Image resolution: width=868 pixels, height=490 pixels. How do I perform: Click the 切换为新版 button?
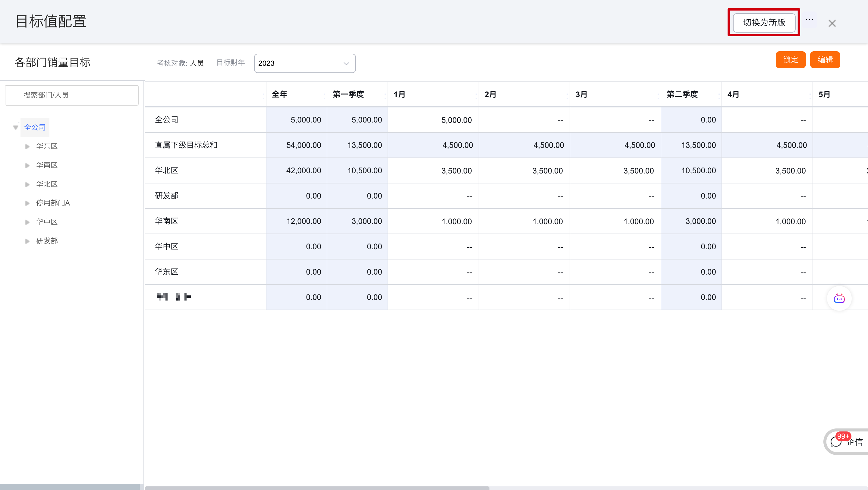pyautogui.click(x=764, y=23)
